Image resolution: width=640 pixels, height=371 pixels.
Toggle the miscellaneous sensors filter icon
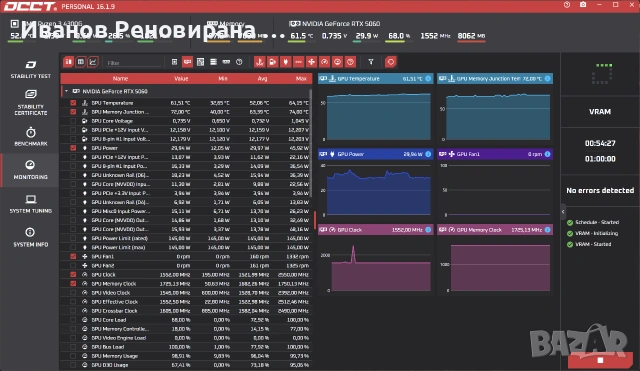(239, 62)
